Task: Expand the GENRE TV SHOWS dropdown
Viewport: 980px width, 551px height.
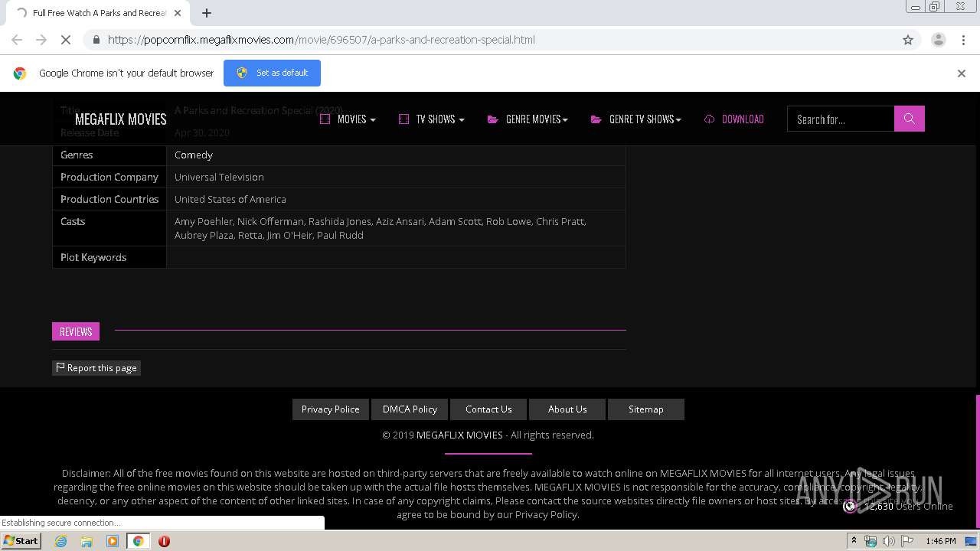Action: (635, 119)
